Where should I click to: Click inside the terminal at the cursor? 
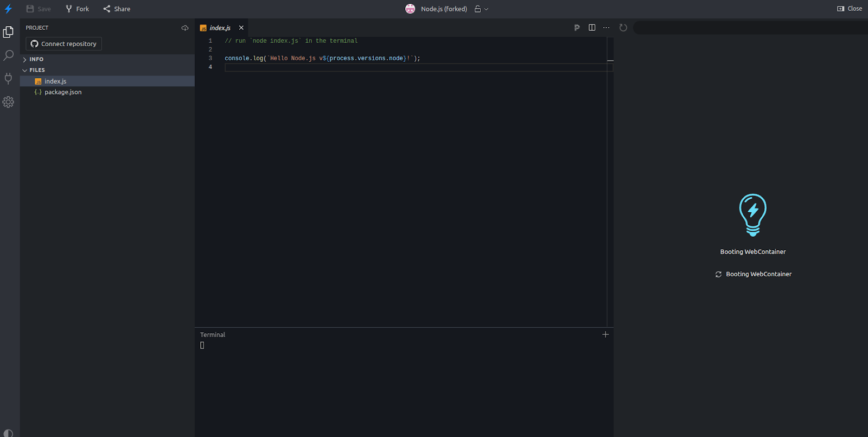202,345
